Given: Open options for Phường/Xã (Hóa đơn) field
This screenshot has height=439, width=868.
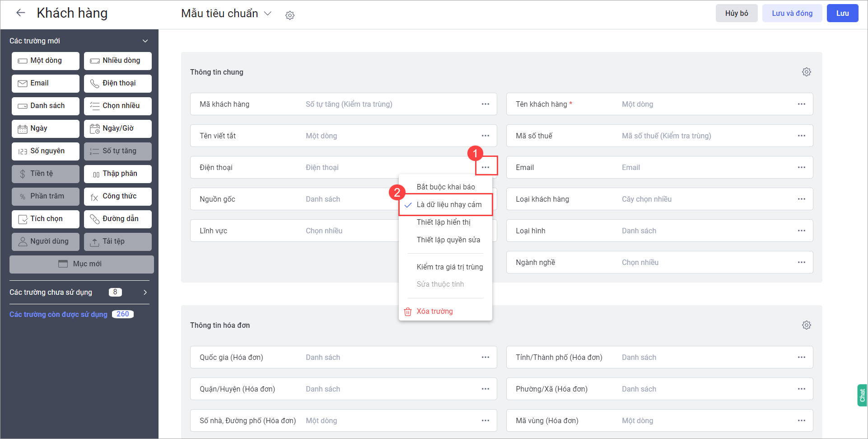Looking at the screenshot, I should (x=802, y=389).
